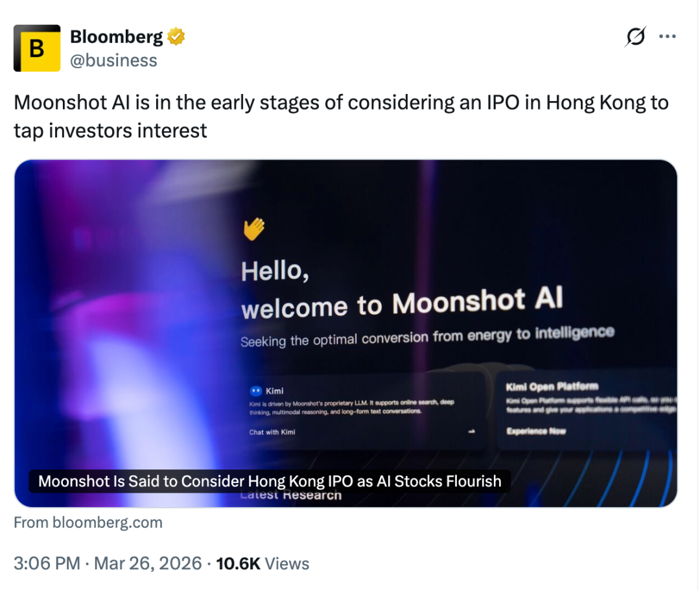Click the Chat with Kimi text
The height and width of the screenshot is (590, 700).
tap(272, 432)
